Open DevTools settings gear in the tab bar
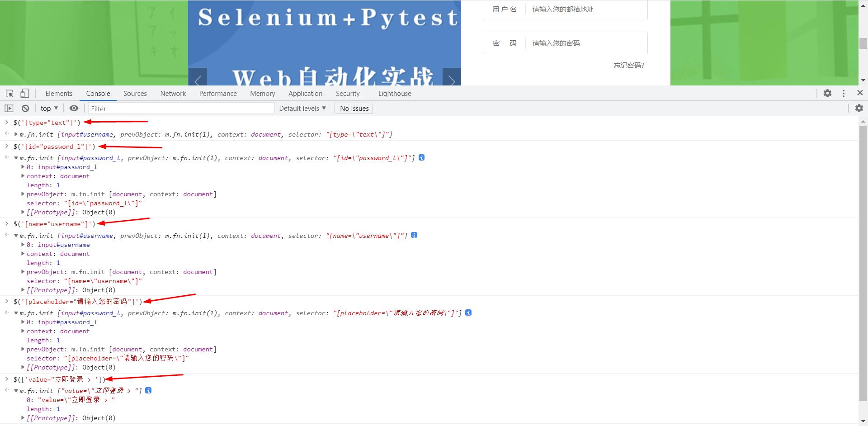868x426 pixels. click(827, 93)
